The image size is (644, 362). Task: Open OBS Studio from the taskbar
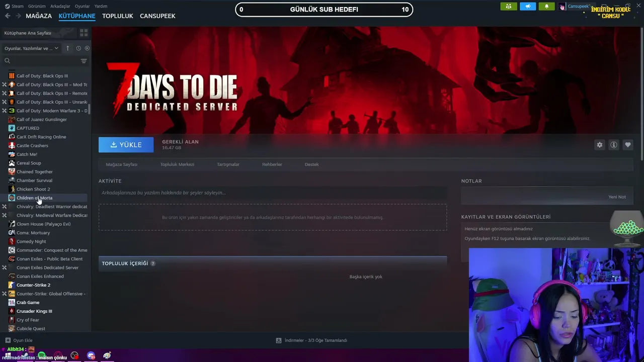click(74, 355)
